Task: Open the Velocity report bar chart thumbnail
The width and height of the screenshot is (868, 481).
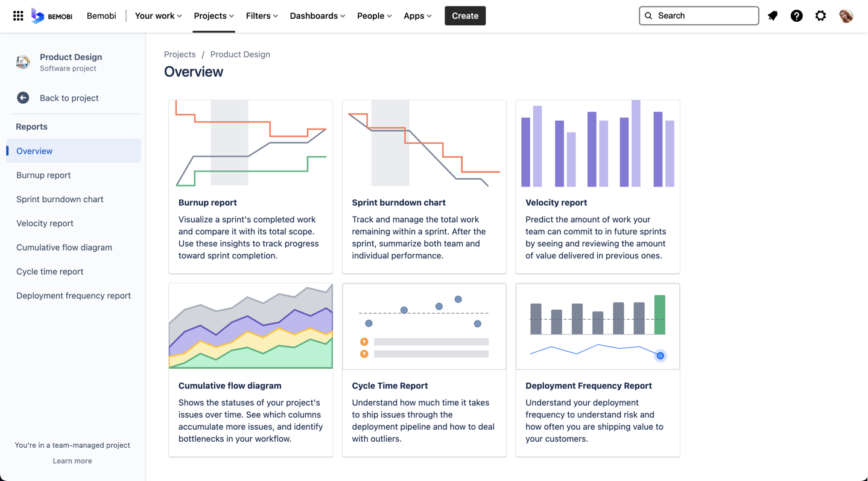Action: click(598, 144)
